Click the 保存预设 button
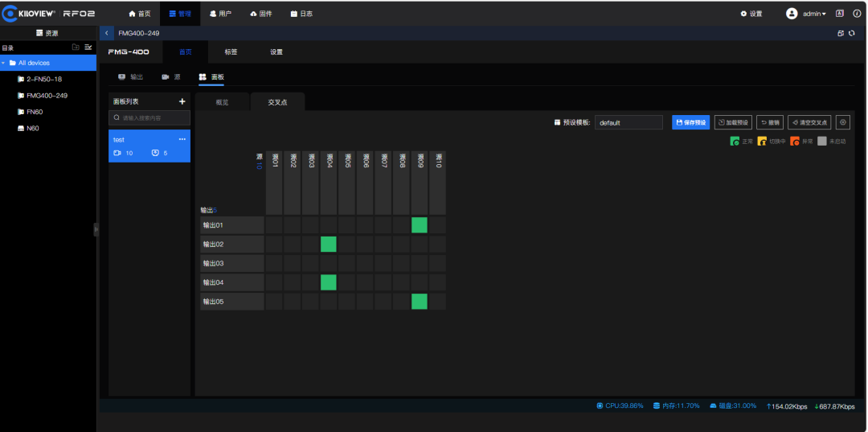Screen dimensions: 868x432 point(690,122)
